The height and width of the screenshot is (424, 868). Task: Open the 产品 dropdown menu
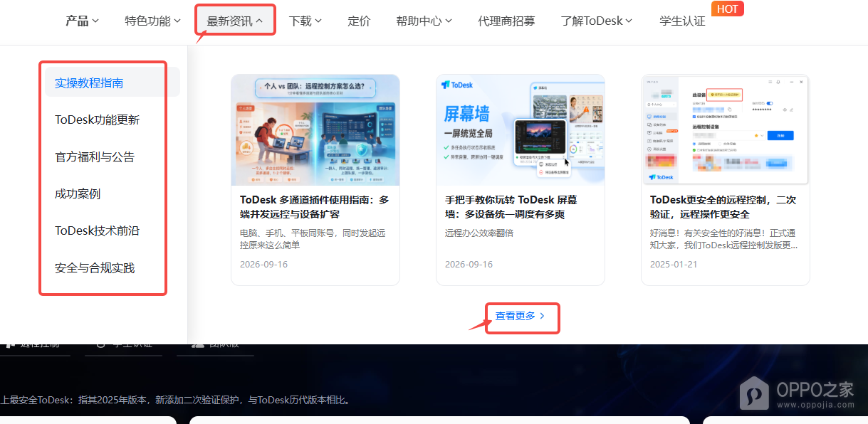pos(82,21)
